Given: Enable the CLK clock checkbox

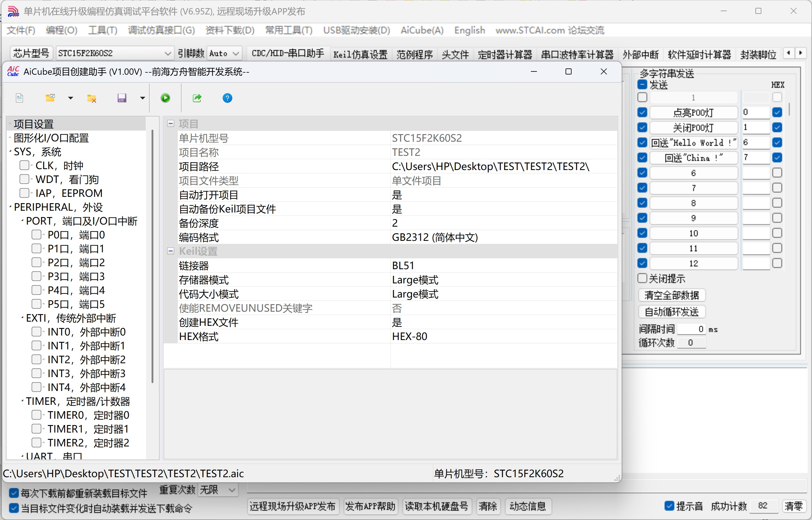Looking at the screenshot, I should click(x=24, y=165).
